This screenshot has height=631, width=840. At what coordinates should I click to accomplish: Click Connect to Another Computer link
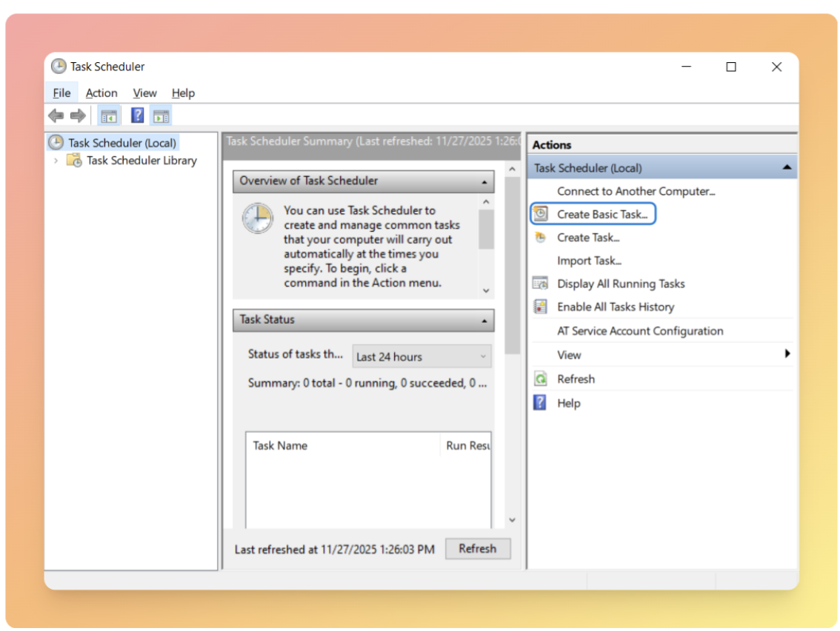636,191
